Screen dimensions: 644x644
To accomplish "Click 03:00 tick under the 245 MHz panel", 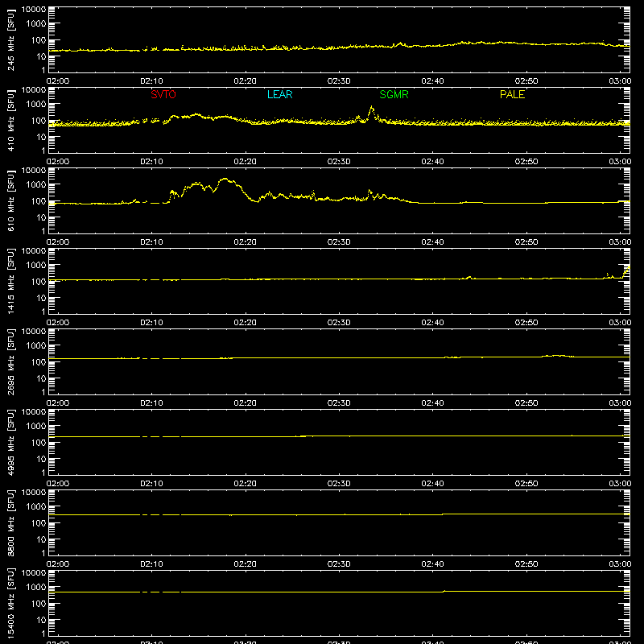I will [620, 81].
